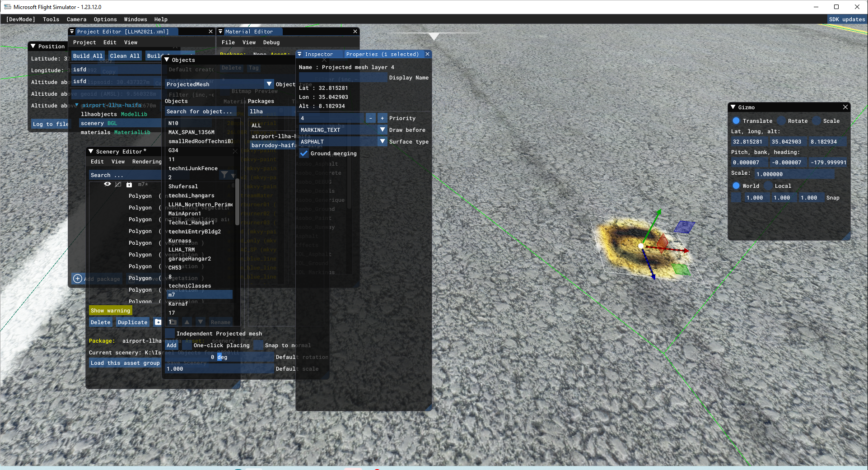Viewport: 868px width, 470px height.
Task: Collapse the Gizmo window
Action: coord(733,107)
